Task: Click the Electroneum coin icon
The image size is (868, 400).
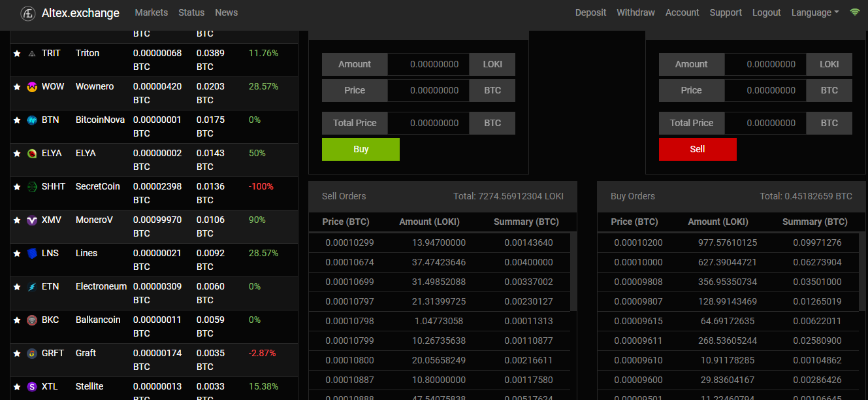Action: pyautogui.click(x=31, y=287)
